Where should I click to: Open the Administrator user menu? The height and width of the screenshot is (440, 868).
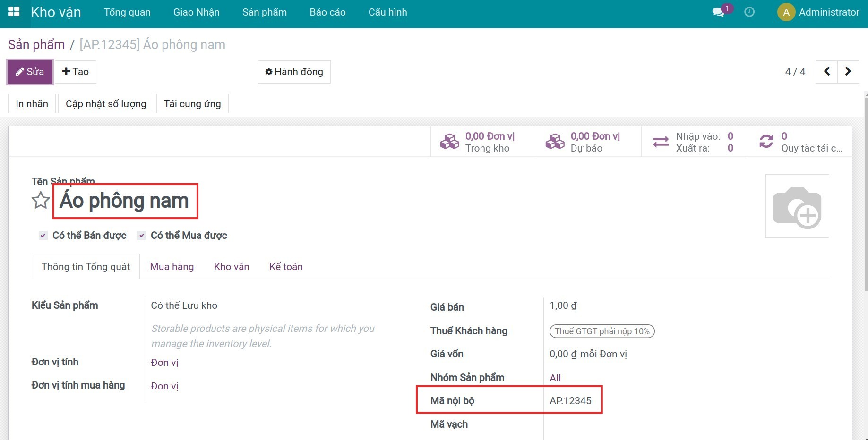click(x=818, y=12)
